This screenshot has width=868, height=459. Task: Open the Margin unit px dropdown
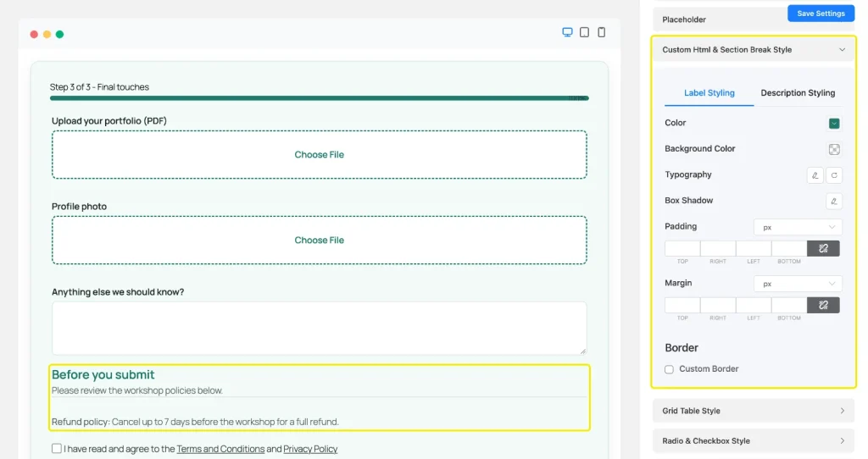pyautogui.click(x=798, y=284)
